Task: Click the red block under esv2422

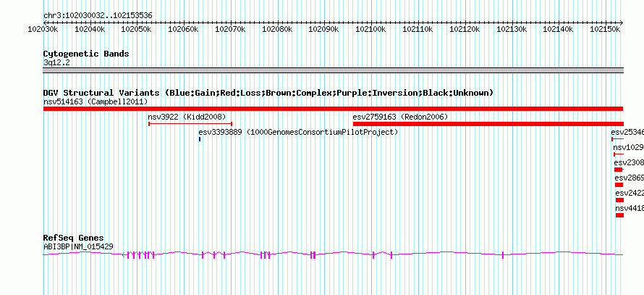Action: 619,200
